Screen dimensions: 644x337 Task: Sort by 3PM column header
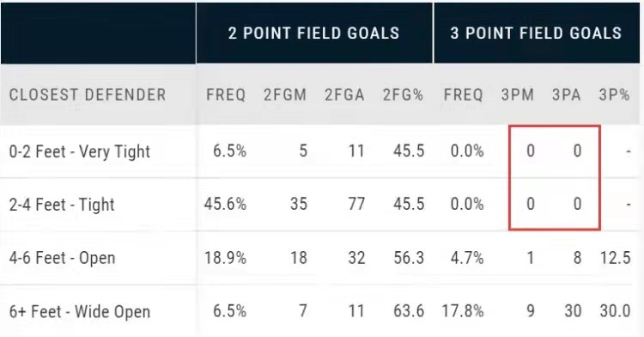(518, 95)
